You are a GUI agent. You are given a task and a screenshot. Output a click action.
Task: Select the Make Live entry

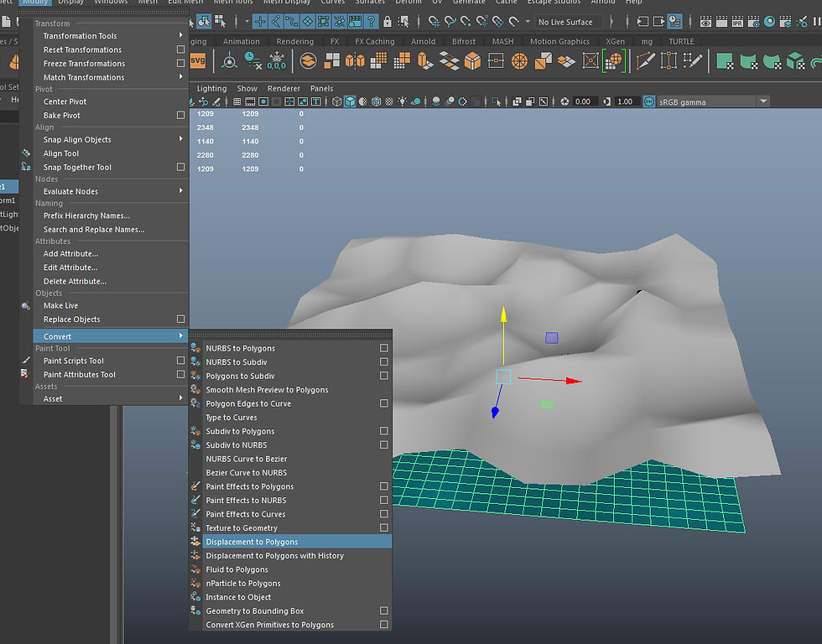click(x=111, y=305)
